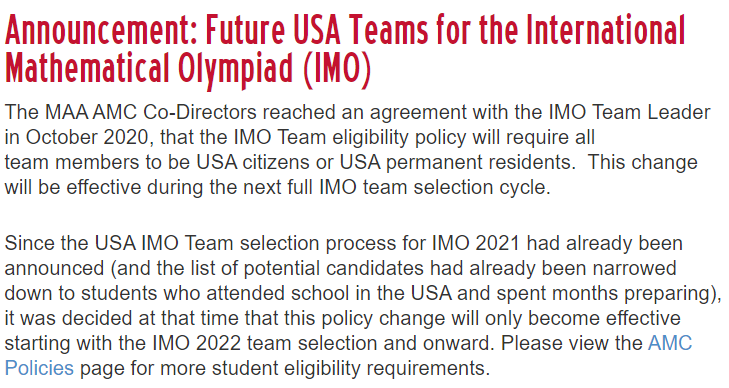Click the word 'Policies' in blue link

[39, 368]
